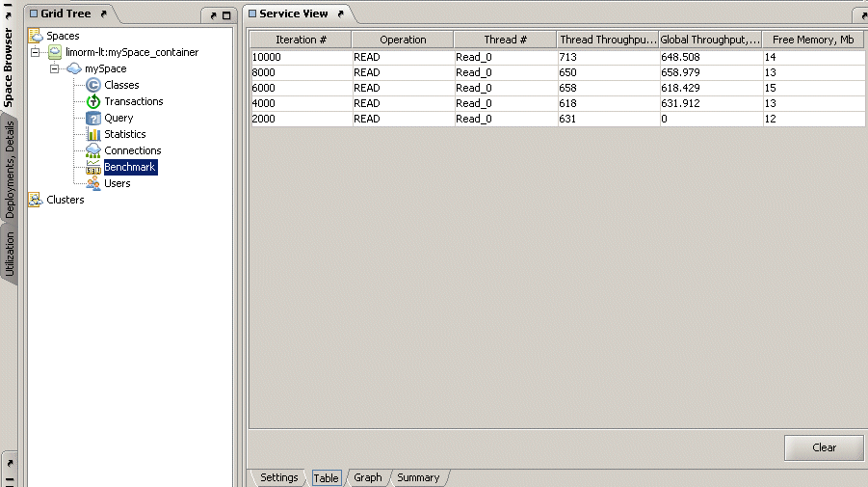The width and height of the screenshot is (868, 487).
Task: Click the Transactions icon
Action: pyautogui.click(x=93, y=101)
